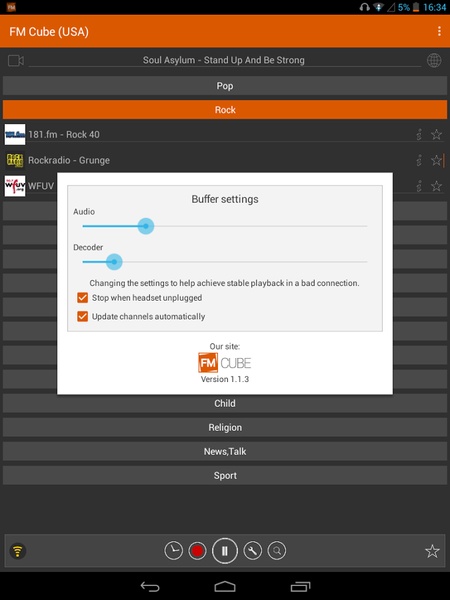
Task: Open the overflow menu in the title bar
Action: [439, 31]
